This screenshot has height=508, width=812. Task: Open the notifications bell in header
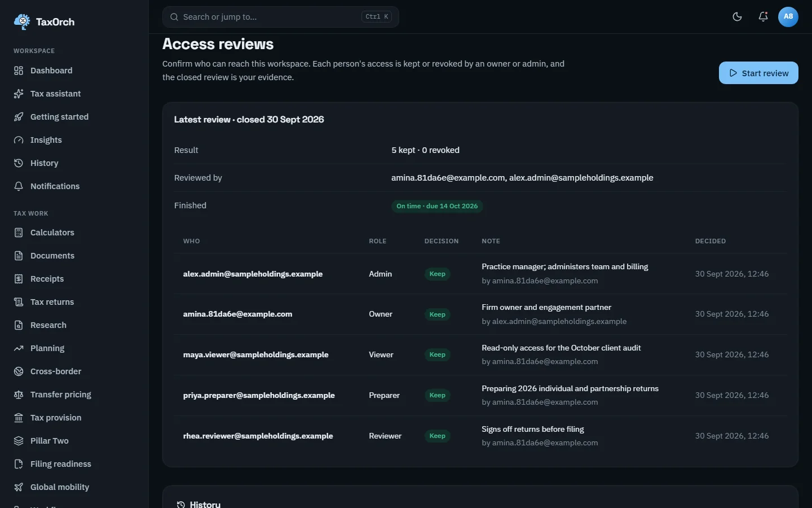(763, 16)
